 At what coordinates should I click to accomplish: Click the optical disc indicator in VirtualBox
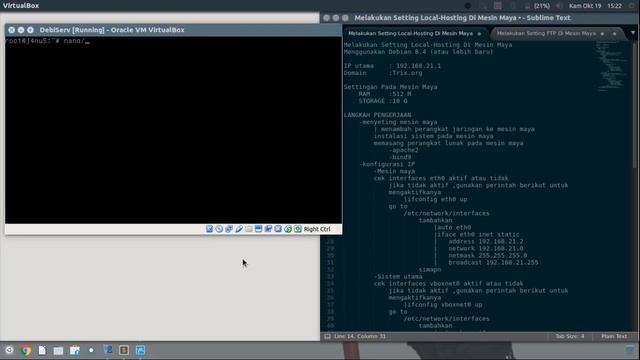219,229
